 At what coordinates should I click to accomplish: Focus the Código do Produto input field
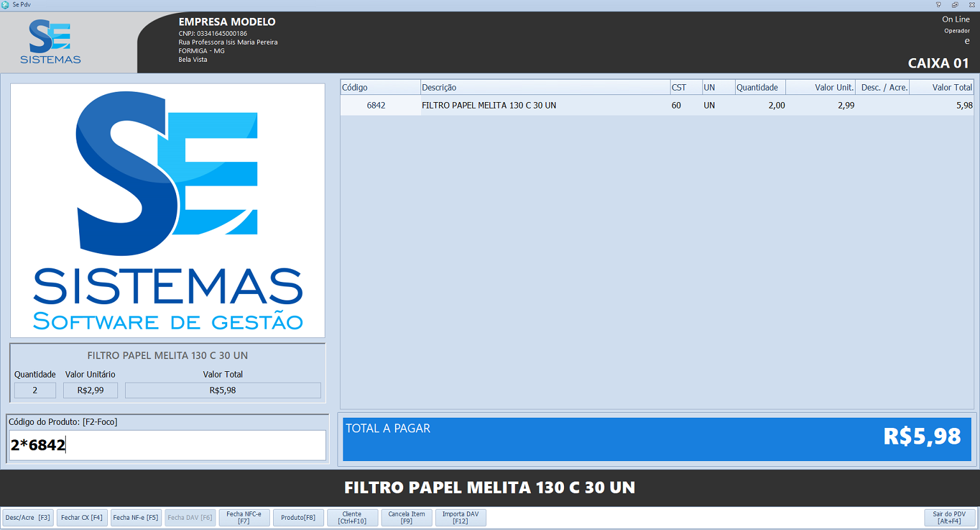pos(167,445)
